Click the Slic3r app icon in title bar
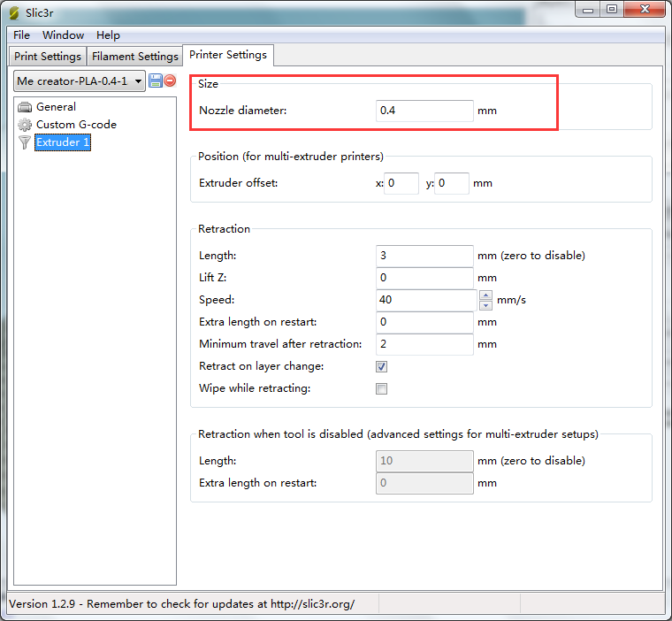Viewport: 672px width, 621px height. tap(13, 11)
